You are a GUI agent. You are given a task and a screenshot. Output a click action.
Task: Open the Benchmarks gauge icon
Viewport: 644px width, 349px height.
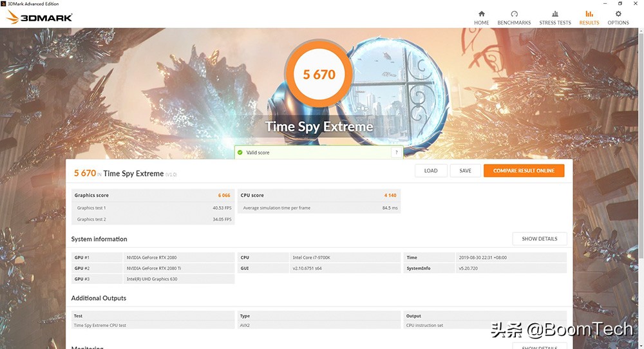514,14
